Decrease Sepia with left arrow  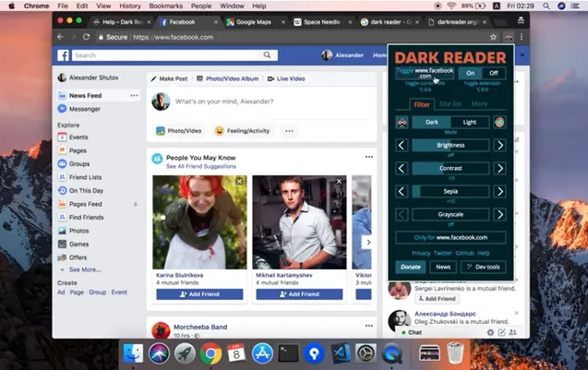pos(402,192)
